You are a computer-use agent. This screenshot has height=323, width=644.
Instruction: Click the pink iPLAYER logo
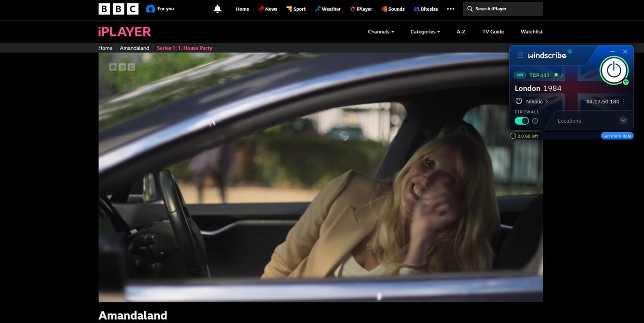[125, 32]
